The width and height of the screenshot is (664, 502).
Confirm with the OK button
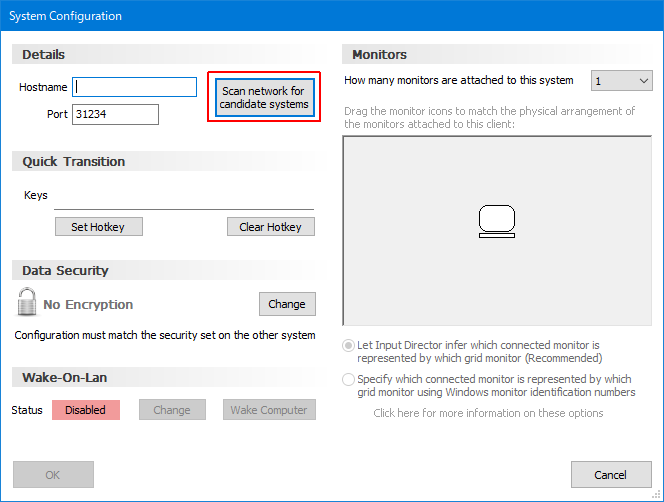coord(53,475)
